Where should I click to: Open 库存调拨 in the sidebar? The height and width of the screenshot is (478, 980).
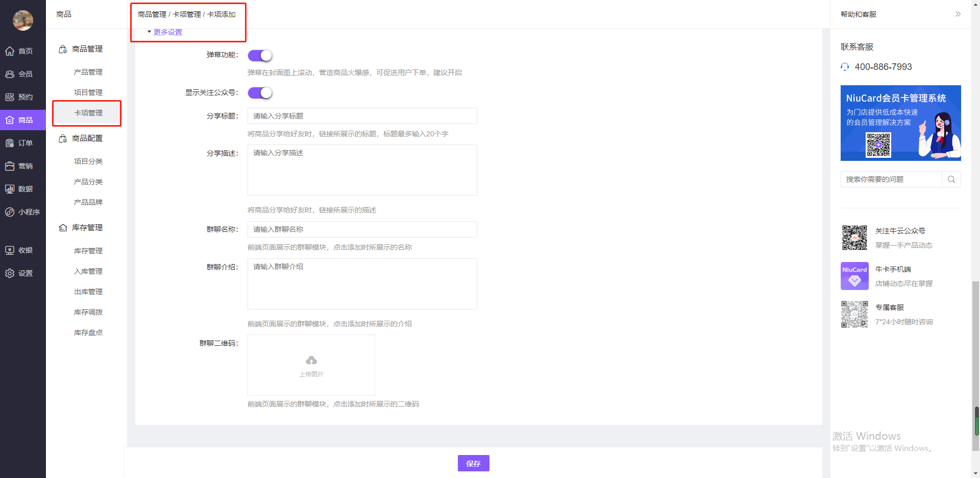(88, 312)
